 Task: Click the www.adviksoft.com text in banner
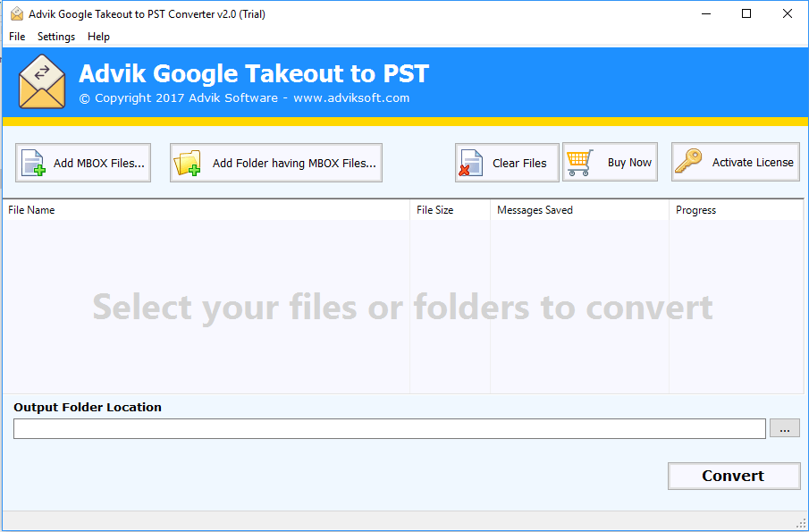click(x=351, y=98)
